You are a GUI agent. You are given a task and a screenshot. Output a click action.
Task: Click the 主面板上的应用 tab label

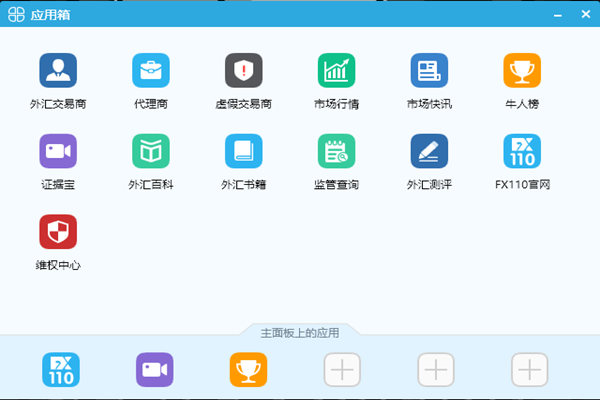[300, 333]
